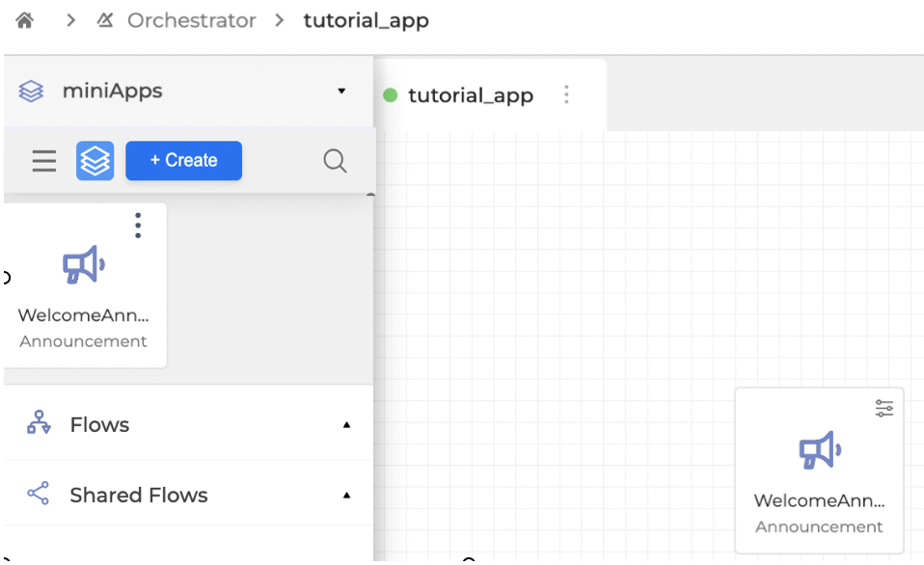Click the Shared Flows share icon
Viewport: 924px width, 565px height.
(x=39, y=495)
